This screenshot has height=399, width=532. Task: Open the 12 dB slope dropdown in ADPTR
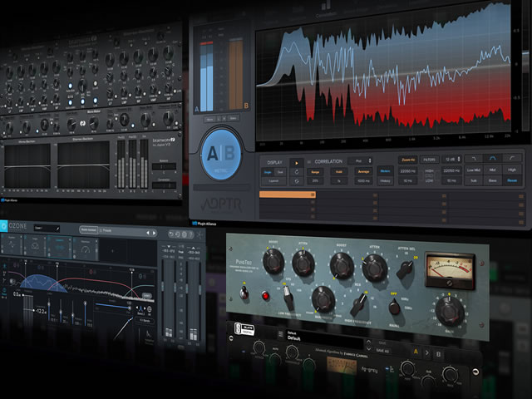[452, 159]
